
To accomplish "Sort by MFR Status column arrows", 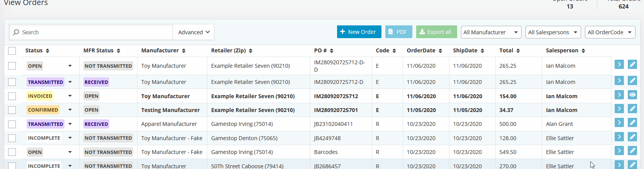I will [118, 51].
